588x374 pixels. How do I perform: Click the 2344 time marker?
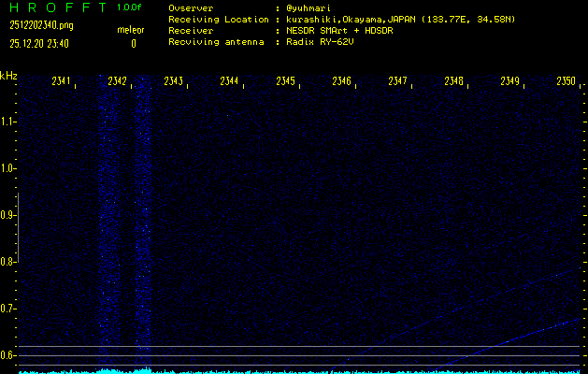[230, 82]
